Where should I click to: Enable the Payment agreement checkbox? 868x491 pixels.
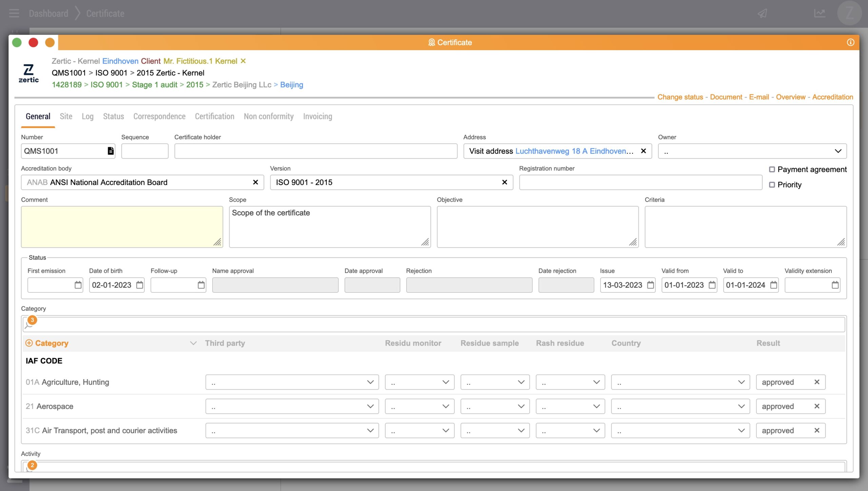pos(772,169)
